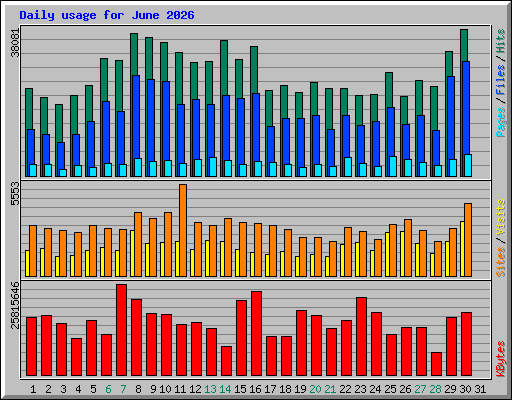Choose the yellow bar for day 30
This screenshot has width=512, height=400.
click(462, 249)
